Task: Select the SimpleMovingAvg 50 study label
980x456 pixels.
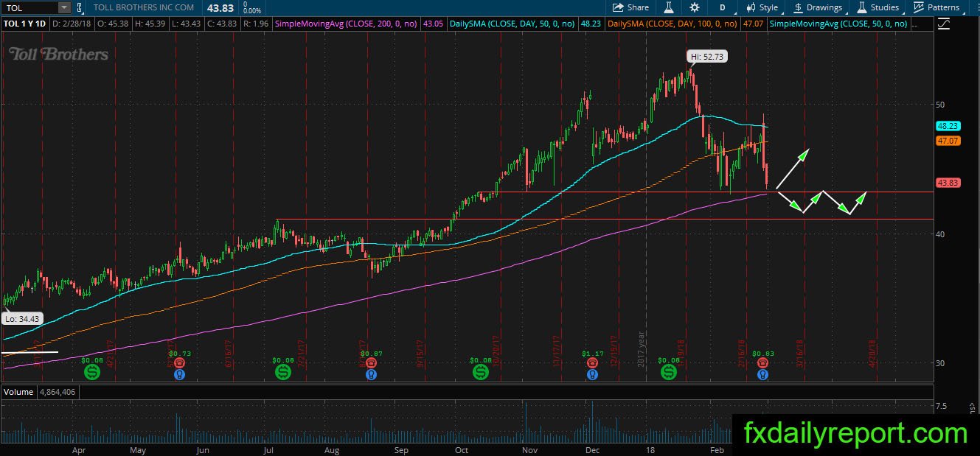Action: point(839,24)
